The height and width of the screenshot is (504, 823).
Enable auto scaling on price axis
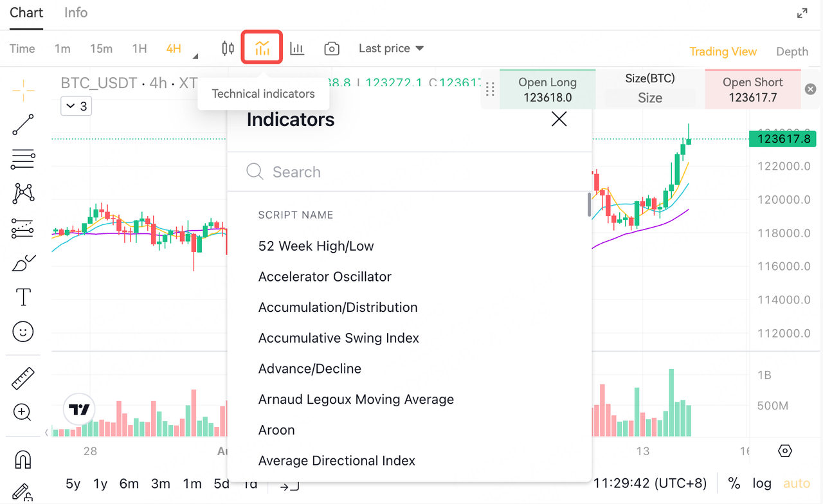(797, 483)
